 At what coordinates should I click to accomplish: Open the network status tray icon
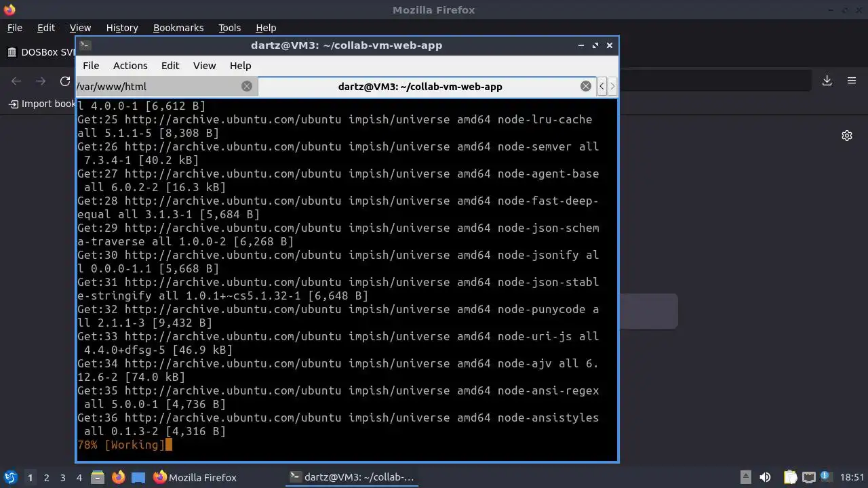808,477
